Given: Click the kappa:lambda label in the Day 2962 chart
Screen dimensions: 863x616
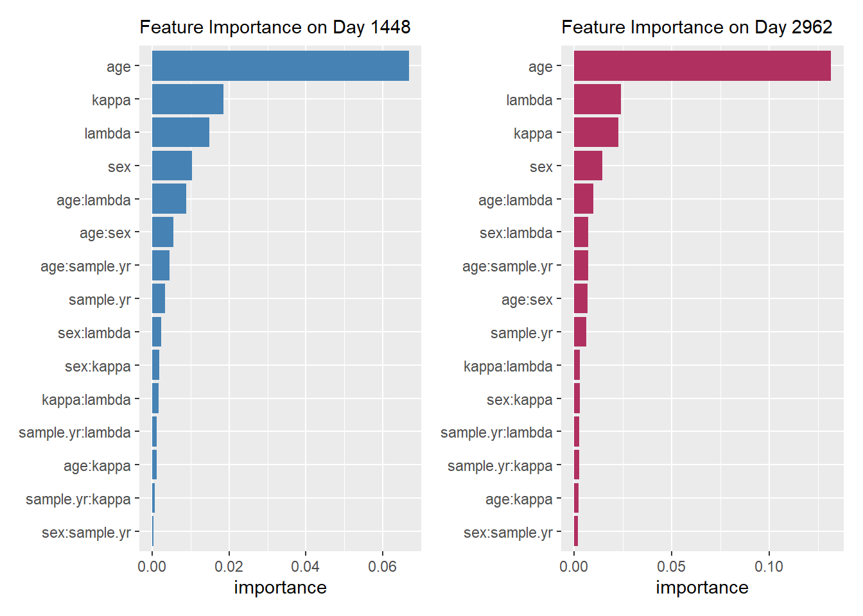Looking at the screenshot, I should pyautogui.click(x=508, y=367).
